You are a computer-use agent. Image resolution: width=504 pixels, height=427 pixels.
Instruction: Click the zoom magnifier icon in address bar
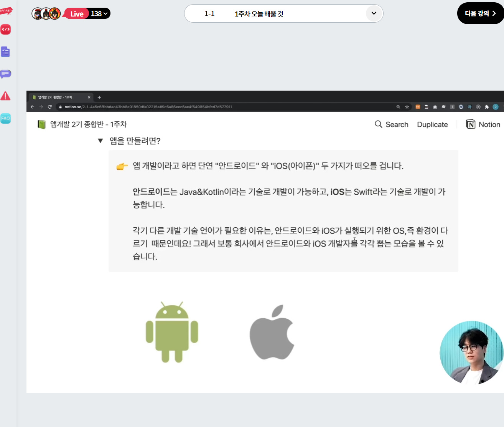point(398,107)
